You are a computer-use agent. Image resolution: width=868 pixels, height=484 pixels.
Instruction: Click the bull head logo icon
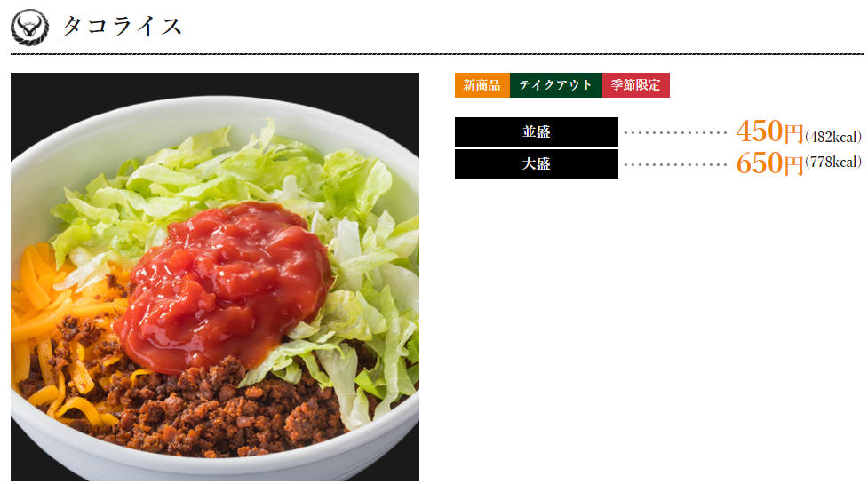pyautogui.click(x=30, y=28)
